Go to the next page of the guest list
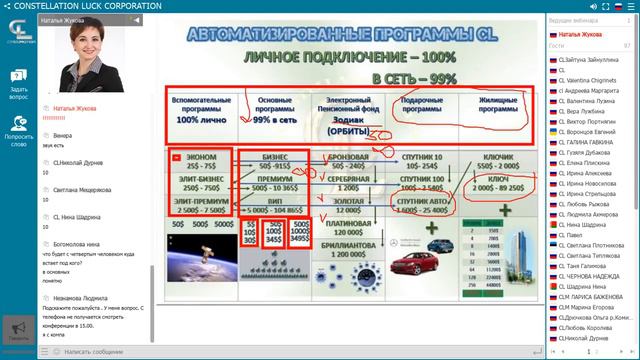Viewport: 640px width, 360px height. coord(621,351)
